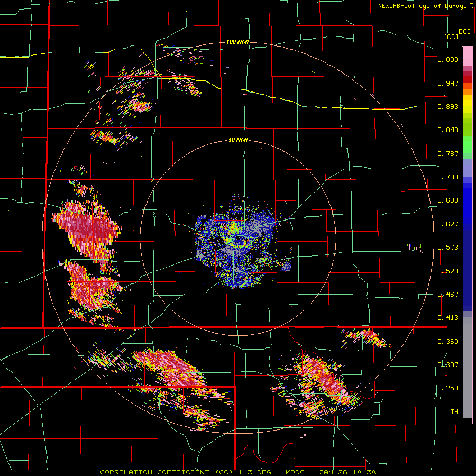Click the [CC] label above the legend

click(451, 36)
